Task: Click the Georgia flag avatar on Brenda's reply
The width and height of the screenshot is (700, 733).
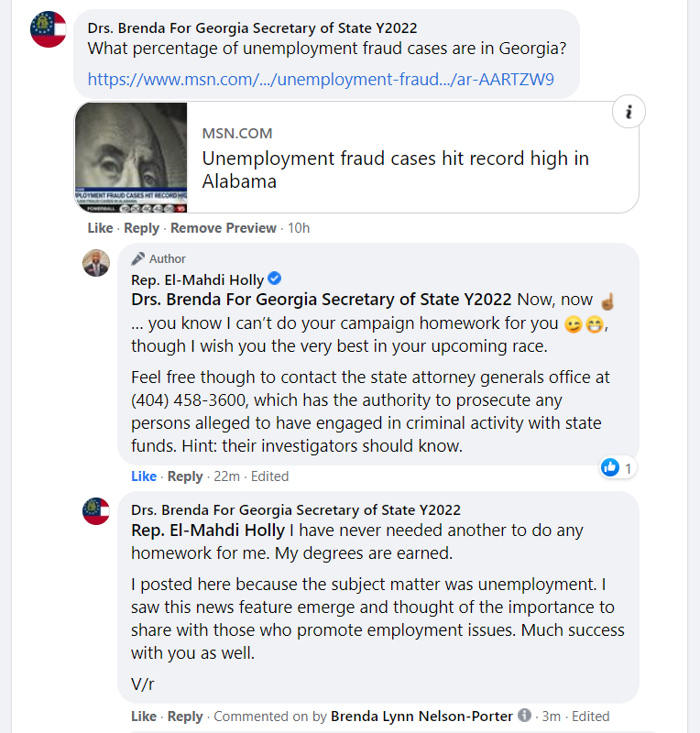Action: pos(96,511)
